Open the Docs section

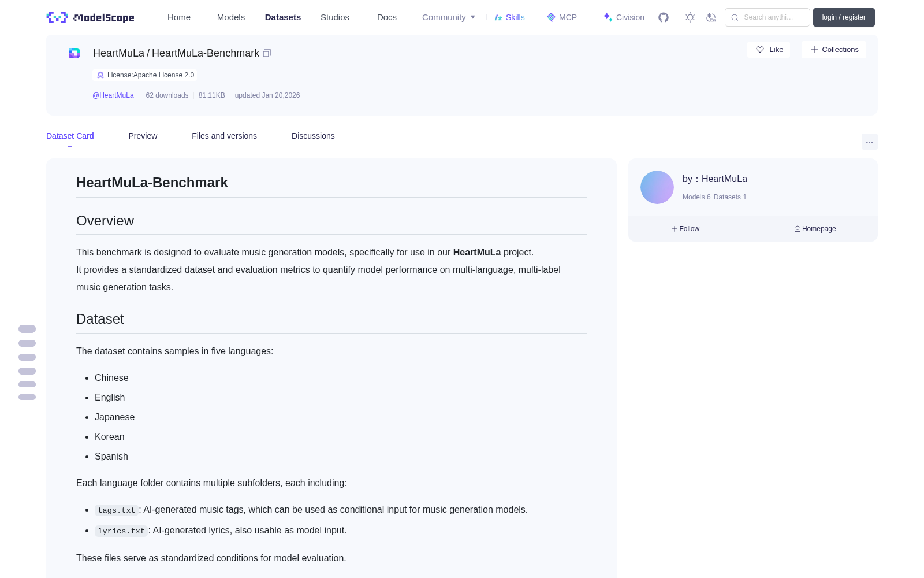pos(387,17)
